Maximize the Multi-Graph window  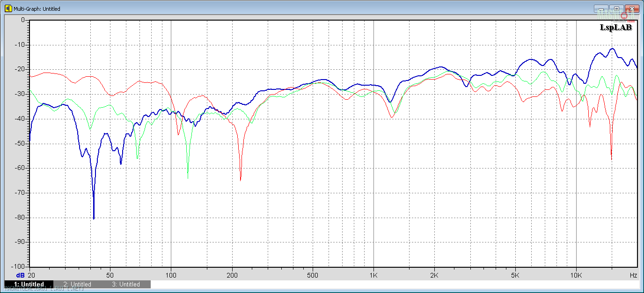coord(616,8)
